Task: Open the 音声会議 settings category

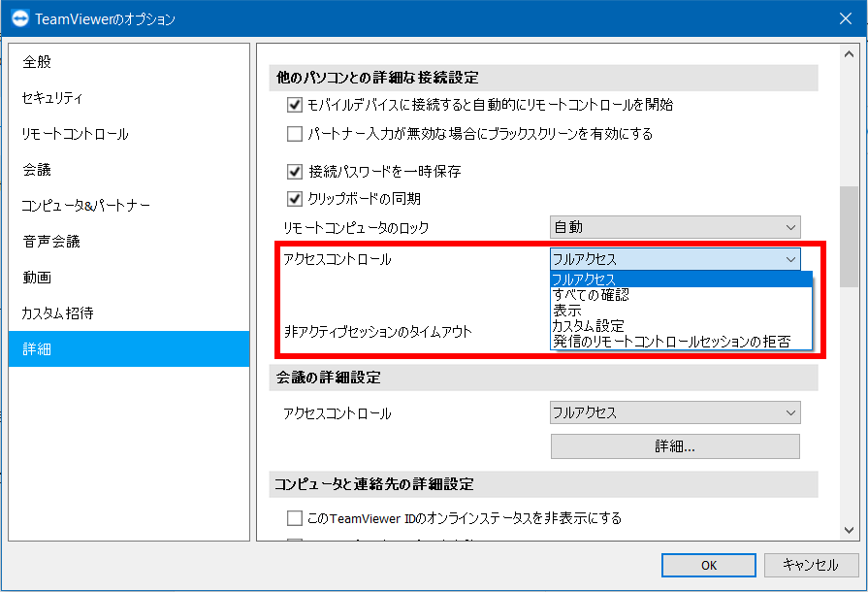Action: (x=129, y=242)
